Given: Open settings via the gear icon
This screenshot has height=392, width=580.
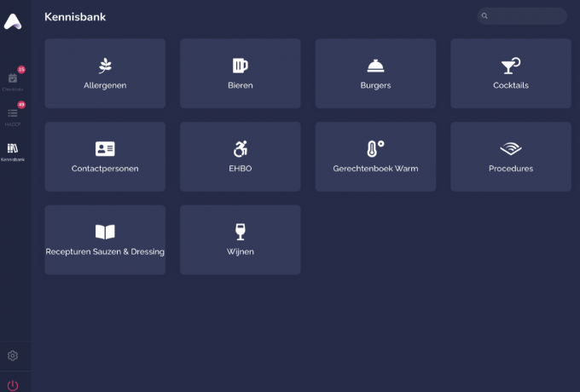Looking at the screenshot, I should point(13,355).
